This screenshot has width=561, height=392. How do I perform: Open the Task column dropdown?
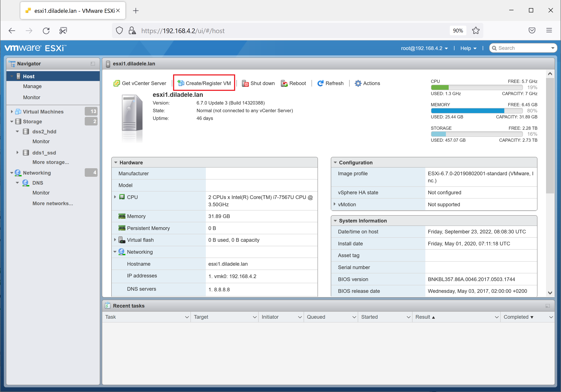pos(187,317)
